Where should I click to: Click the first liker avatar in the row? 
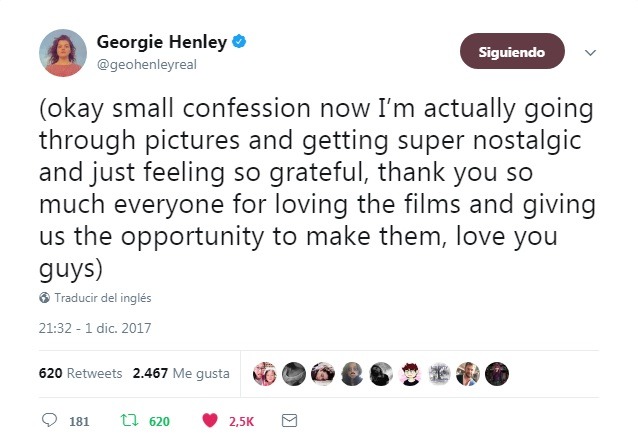[x=265, y=373]
